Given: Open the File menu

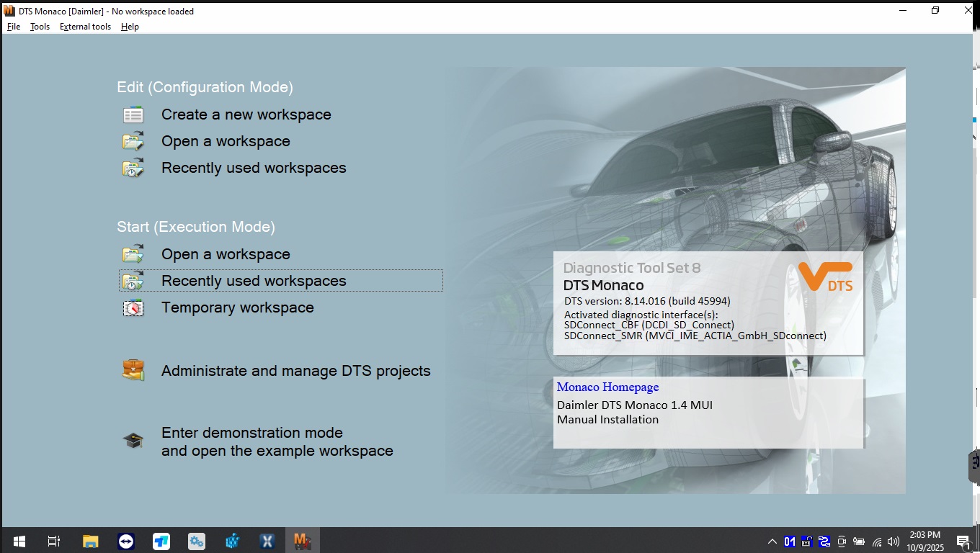Looking at the screenshot, I should point(14,27).
